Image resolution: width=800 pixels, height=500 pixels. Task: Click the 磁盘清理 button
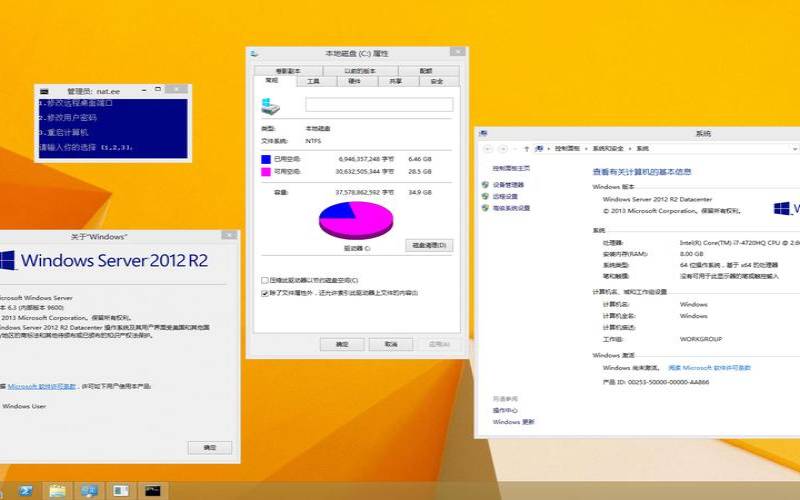(x=429, y=245)
